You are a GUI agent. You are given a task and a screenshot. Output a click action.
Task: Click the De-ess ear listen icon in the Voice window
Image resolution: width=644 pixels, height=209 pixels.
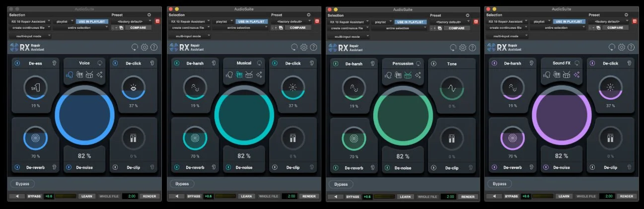55,63
